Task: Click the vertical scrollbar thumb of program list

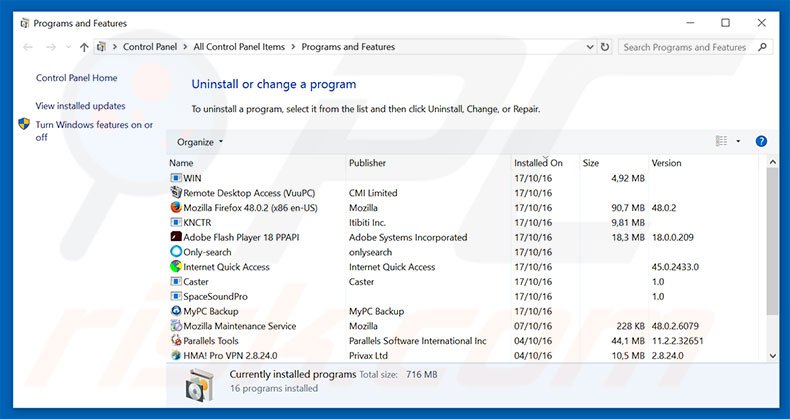Action: [x=772, y=241]
